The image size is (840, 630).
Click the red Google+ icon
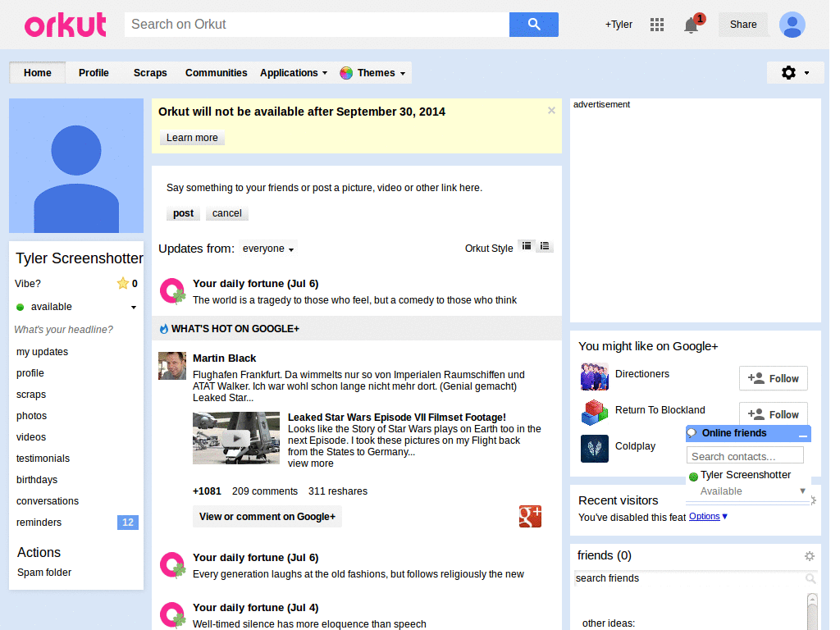[530, 517]
